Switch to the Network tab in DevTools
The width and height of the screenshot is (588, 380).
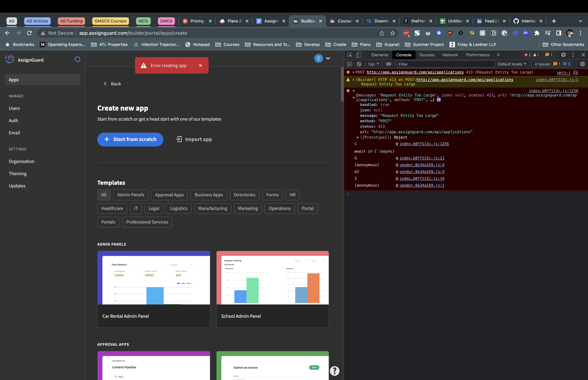[450, 55]
